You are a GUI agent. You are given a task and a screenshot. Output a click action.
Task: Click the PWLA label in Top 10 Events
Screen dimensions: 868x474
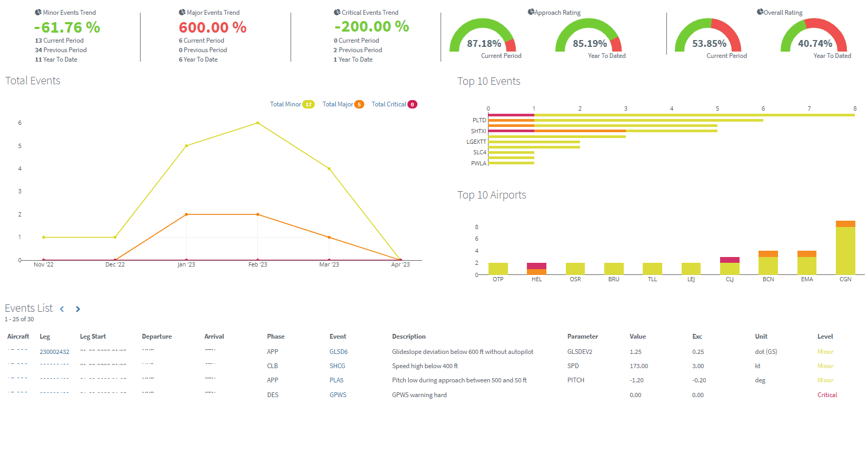478,163
